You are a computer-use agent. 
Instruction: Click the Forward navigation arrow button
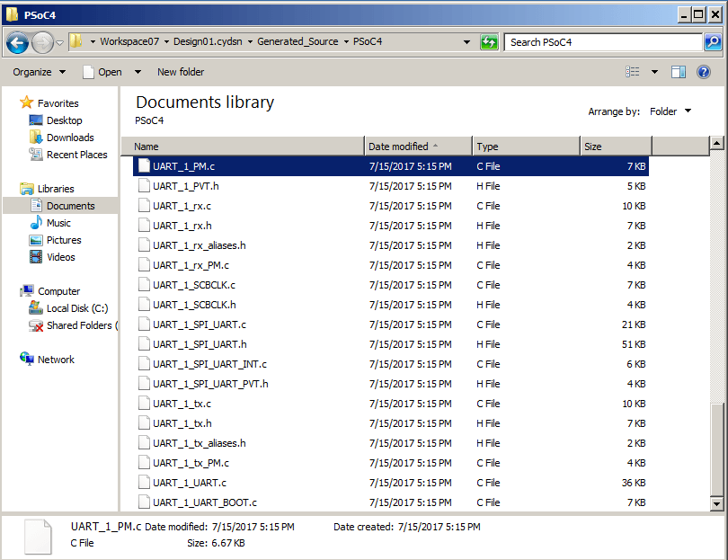click(x=42, y=43)
